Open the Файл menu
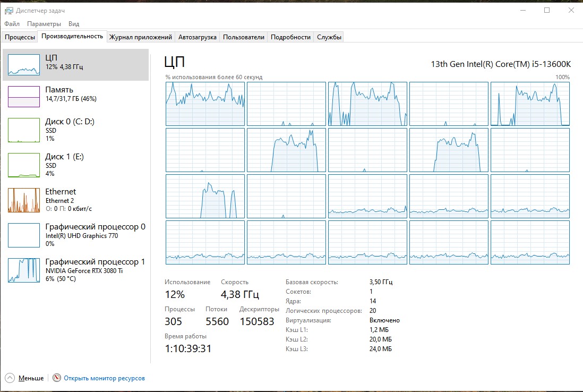The width and height of the screenshot is (583, 392). 12,24
